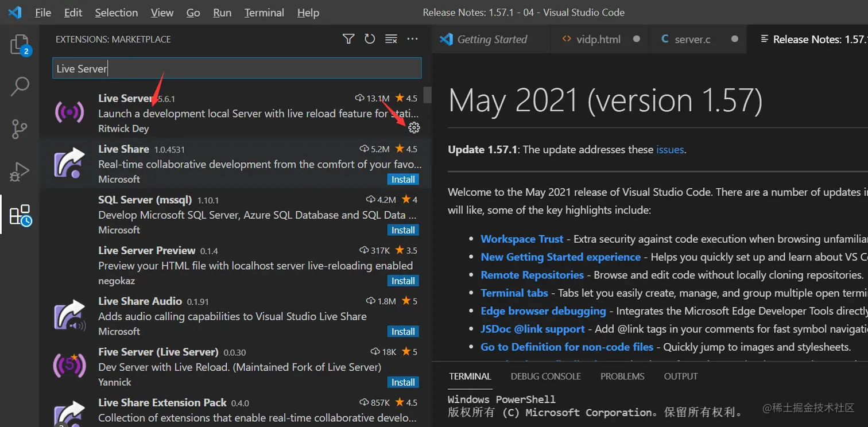
Task: Click the Live Server 13.1M download count
Action: [x=373, y=98]
